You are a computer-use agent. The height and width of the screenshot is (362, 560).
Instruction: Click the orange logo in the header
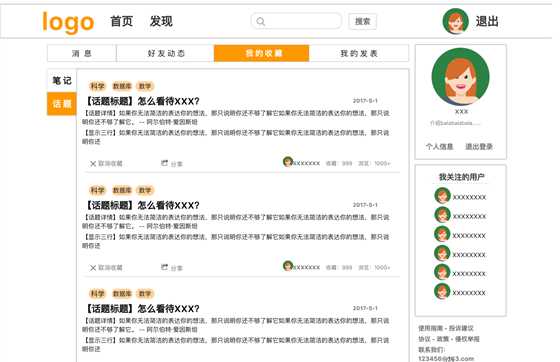pos(68,22)
